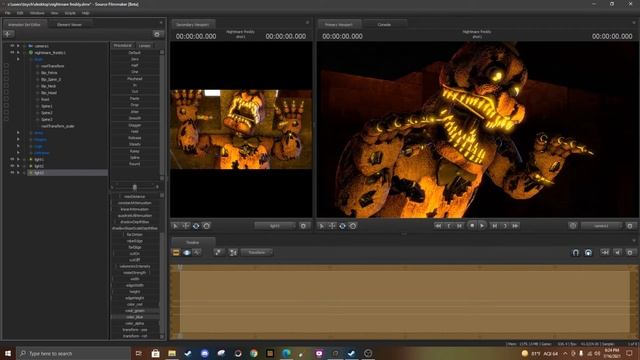Select the Legacy presets tab
The height and width of the screenshot is (360, 640).
coord(144,46)
